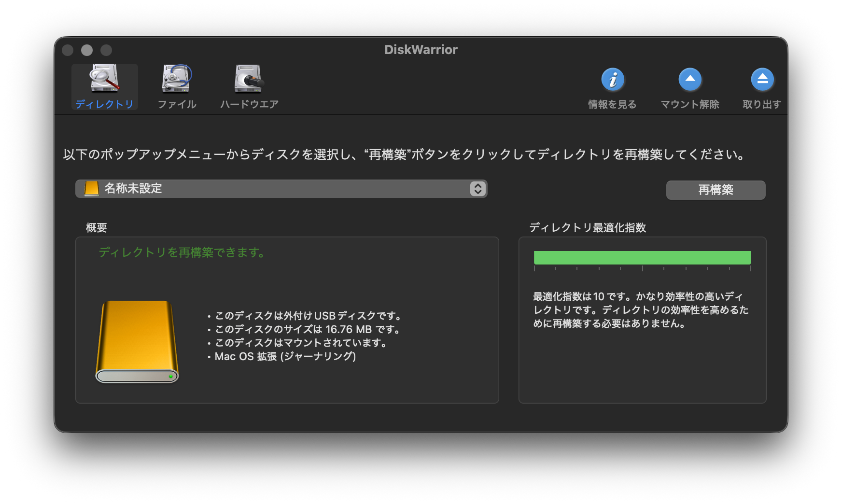The height and width of the screenshot is (504, 842).
Task: Click the 再構築 rebuild button
Action: click(716, 190)
